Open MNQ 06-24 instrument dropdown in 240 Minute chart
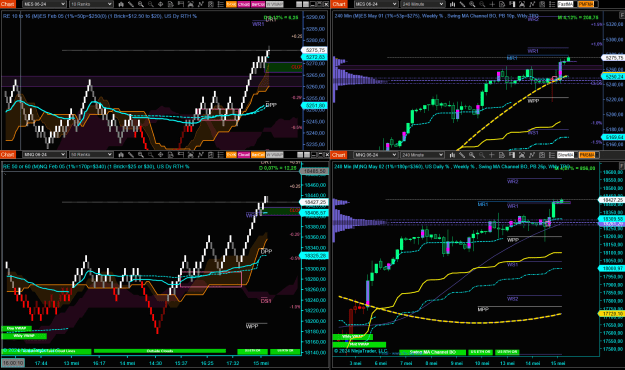The width and height of the screenshot is (625, 370). [376, 155]
